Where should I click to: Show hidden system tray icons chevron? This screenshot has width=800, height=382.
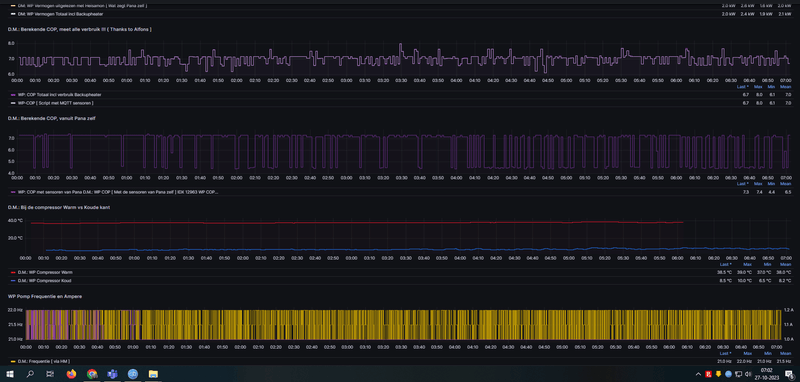(698, 374)
